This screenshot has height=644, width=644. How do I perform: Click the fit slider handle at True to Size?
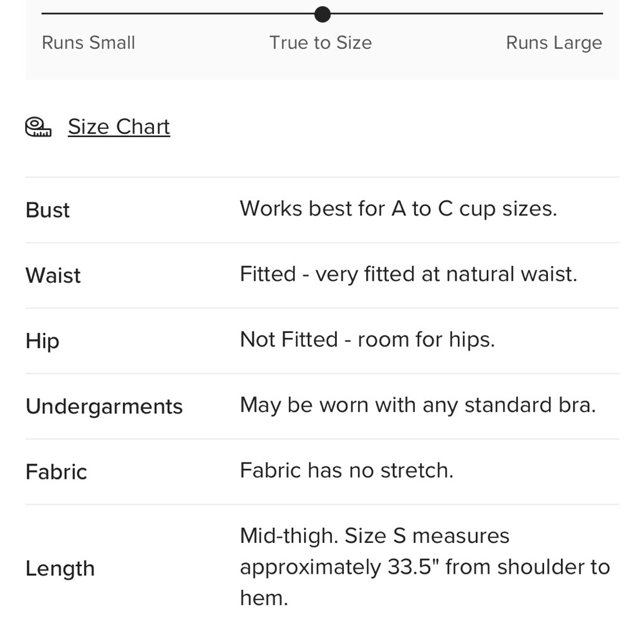click(323, 14)
